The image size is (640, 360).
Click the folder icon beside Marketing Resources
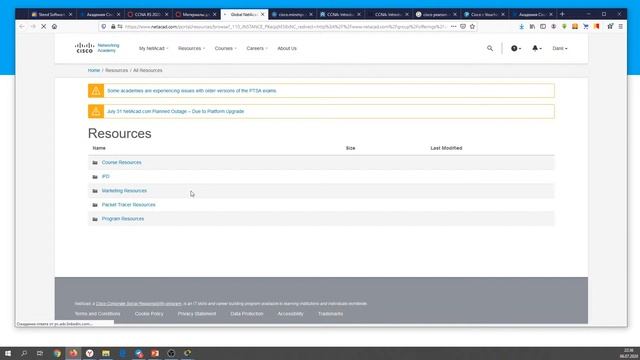(95, 191)
